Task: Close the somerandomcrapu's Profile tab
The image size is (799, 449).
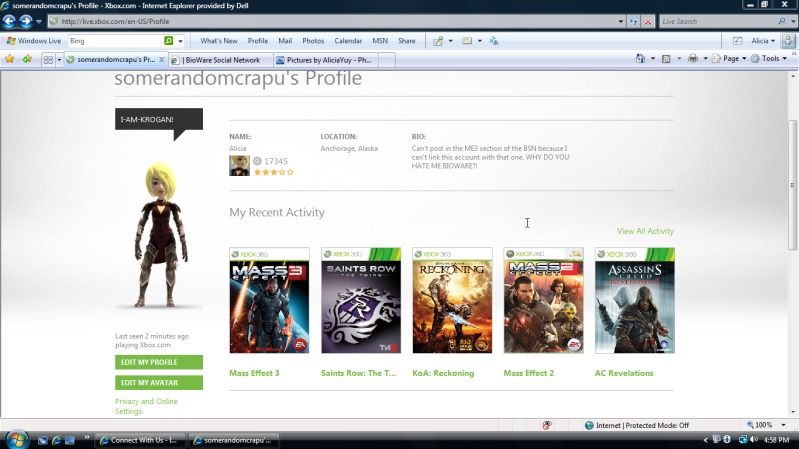Action: (x=162, y=60)
